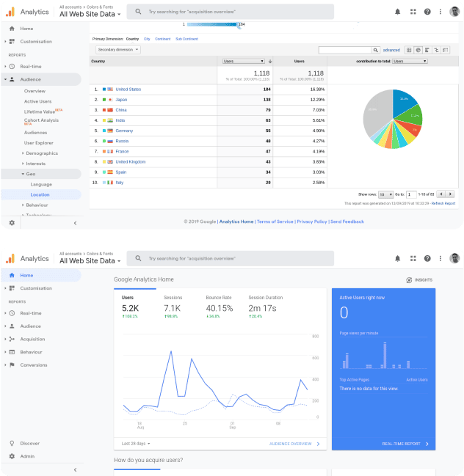
Task: Collapse the sidebar in the Location report window
Action: [x=76, y=223]
